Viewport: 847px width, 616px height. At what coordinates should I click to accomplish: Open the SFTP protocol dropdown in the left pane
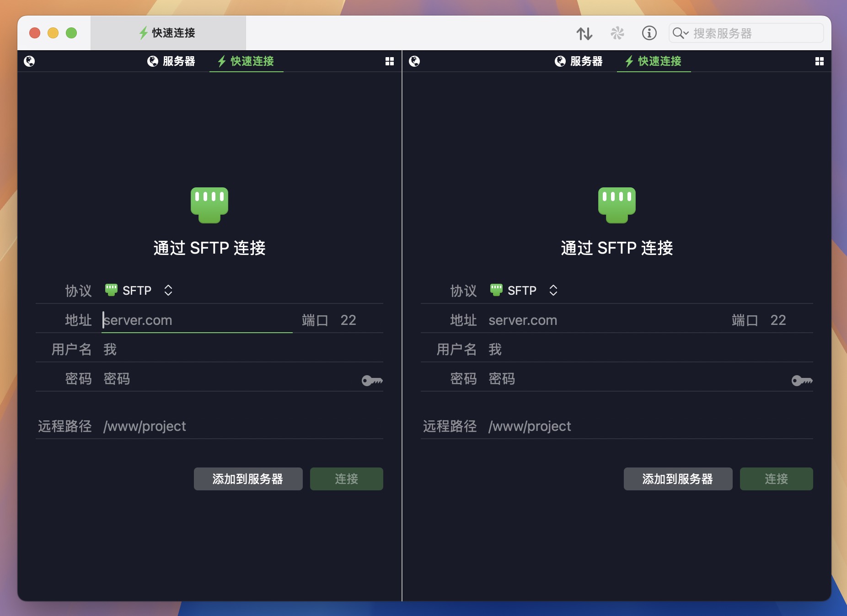(168, 291)
